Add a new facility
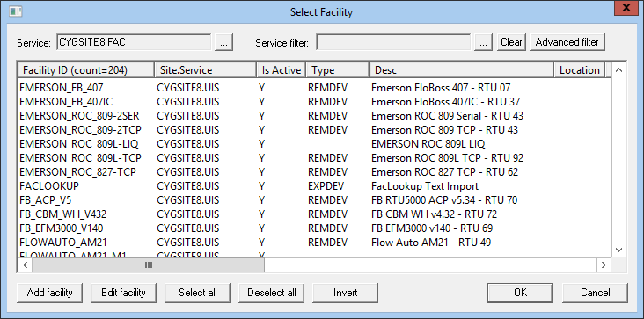The width and height of the screenshot is (644, 319). (49, 293)
